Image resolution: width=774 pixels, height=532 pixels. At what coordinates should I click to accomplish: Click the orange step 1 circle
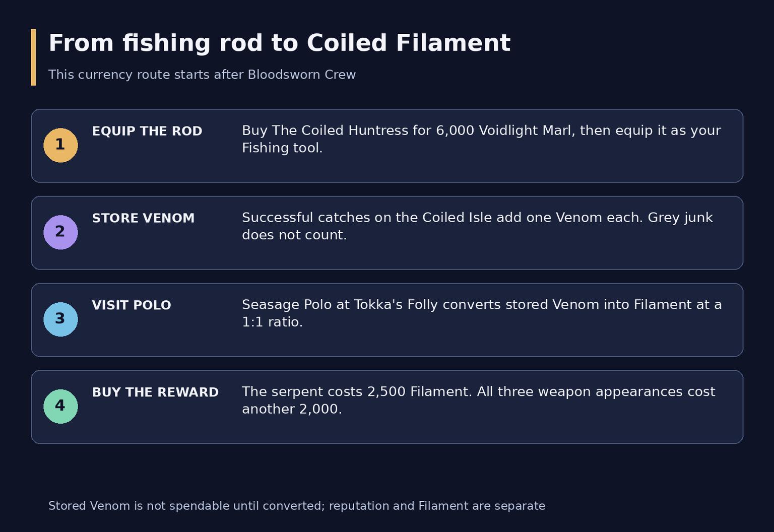pyautogui.click(x=60, y=145)
